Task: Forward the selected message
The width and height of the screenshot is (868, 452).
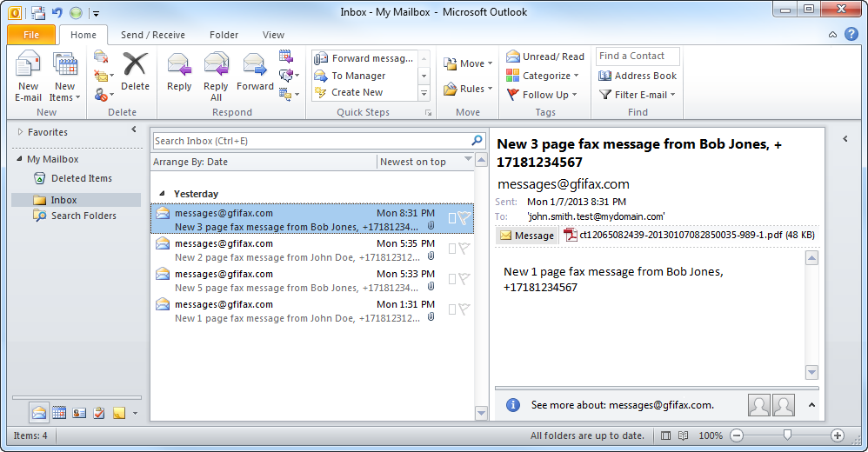Action: click(x=255, y=72)
